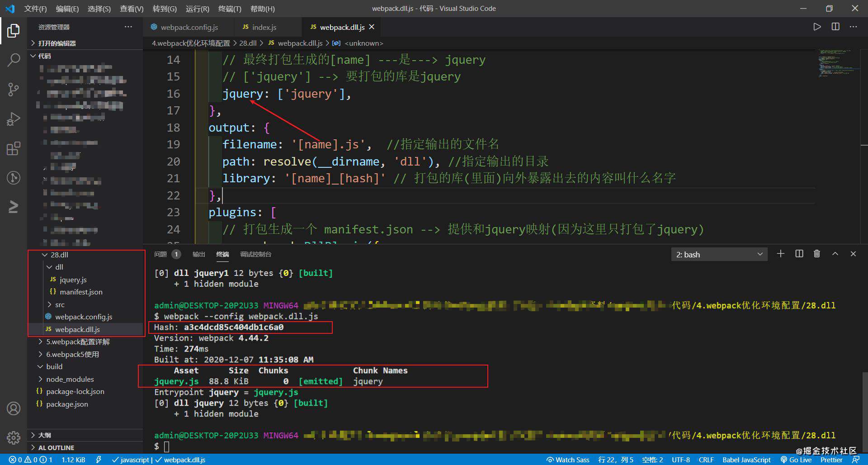Image resolution: width=868 pixels, height=465 pixels.
Task: Open the terminal selector dropdown 2: bash
Action: pyautogui.click(x=719, y=255)
